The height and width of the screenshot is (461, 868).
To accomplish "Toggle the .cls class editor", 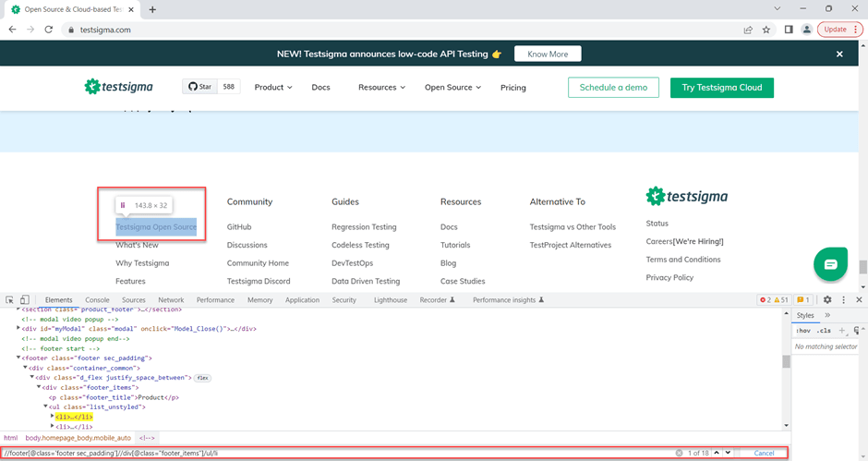I will [x=824, y=330].
